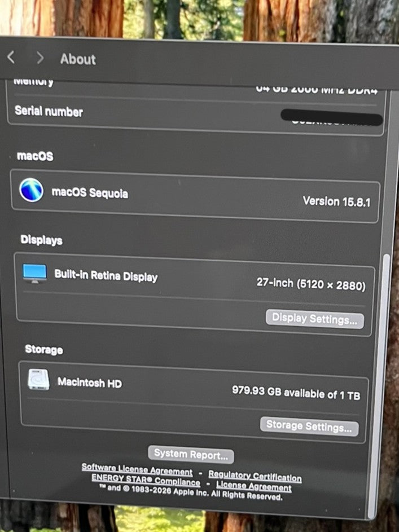
Task: Click the macOS Sequoia logo icon
Action: pyautogui.click(x=31, y=190)
